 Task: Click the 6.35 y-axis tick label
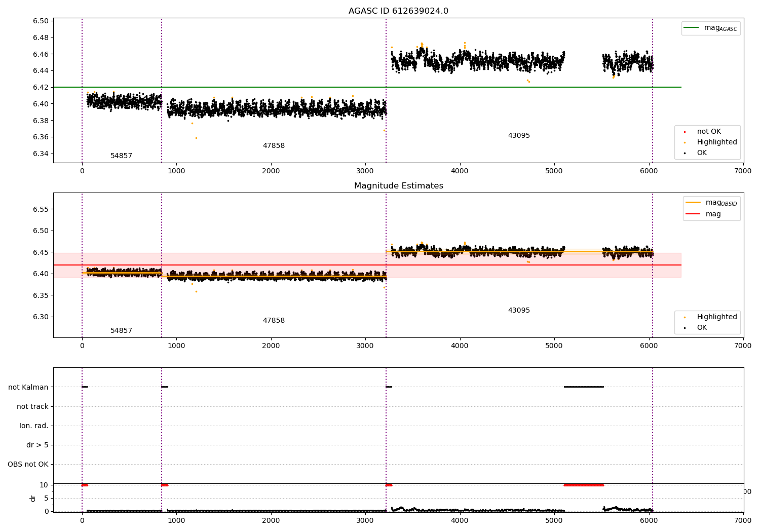point(40,295)
